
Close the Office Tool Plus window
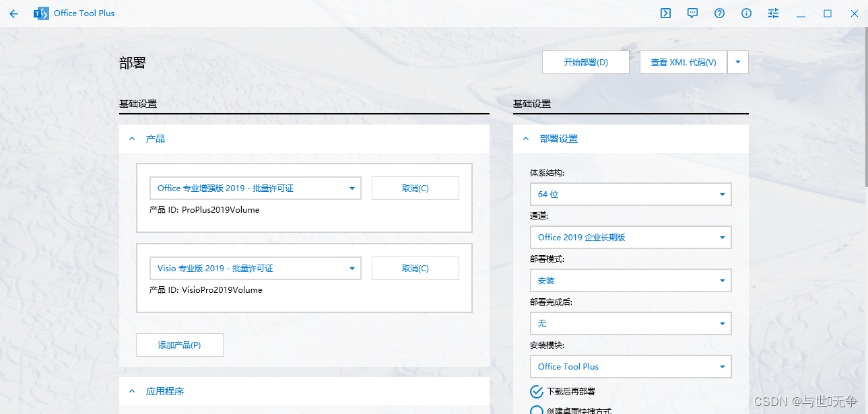click(x=855, y=13)
